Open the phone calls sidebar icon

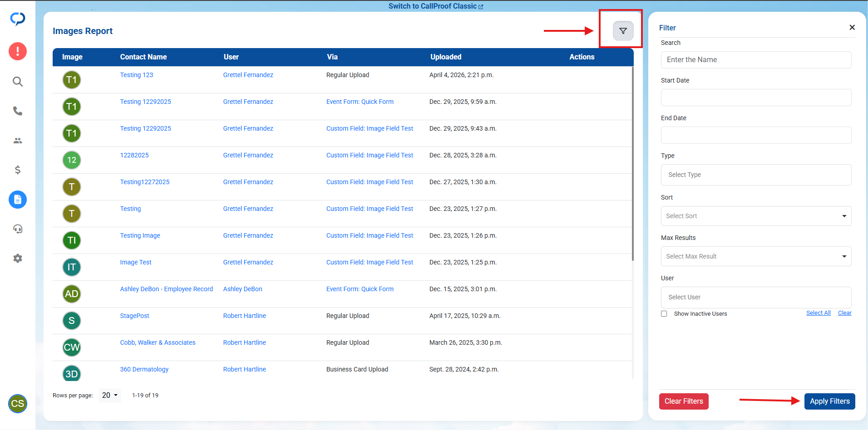pos(18,111)
